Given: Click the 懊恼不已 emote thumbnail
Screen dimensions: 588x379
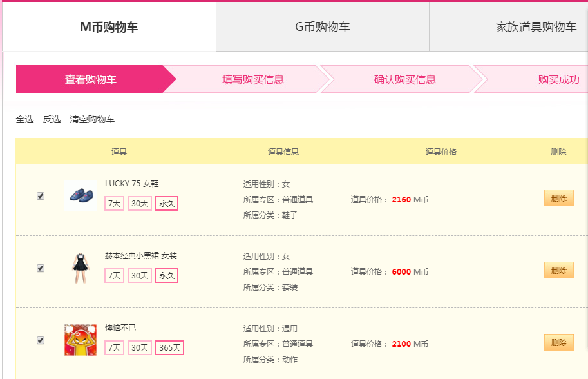Looking at the screenshot, I should coord(81,340).
